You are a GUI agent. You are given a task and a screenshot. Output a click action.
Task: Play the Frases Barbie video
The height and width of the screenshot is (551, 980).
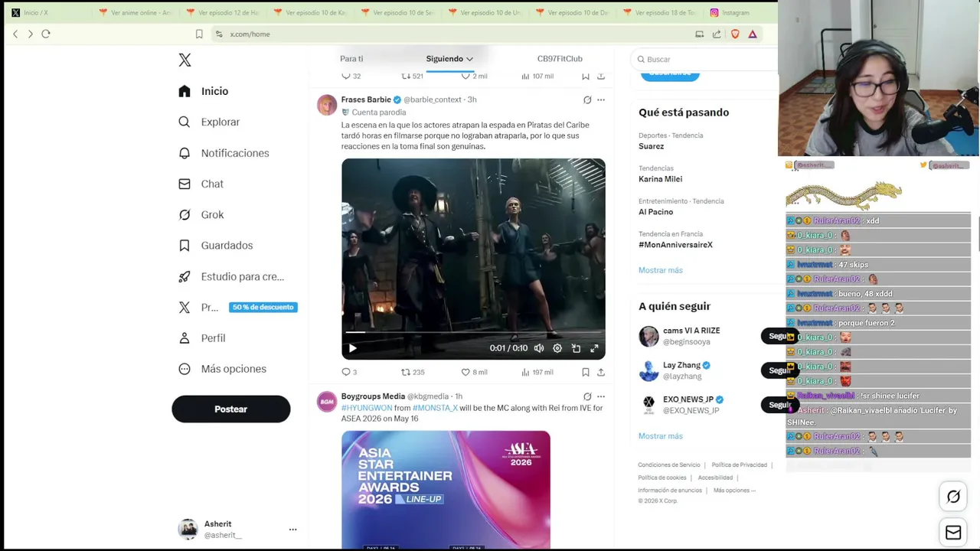[x=352, y=348]
